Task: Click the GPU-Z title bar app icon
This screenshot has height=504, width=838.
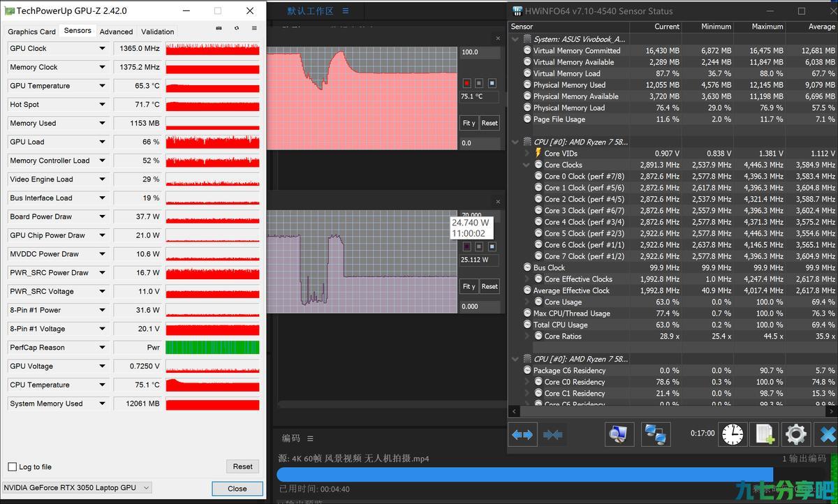Action: coord(8,10)
